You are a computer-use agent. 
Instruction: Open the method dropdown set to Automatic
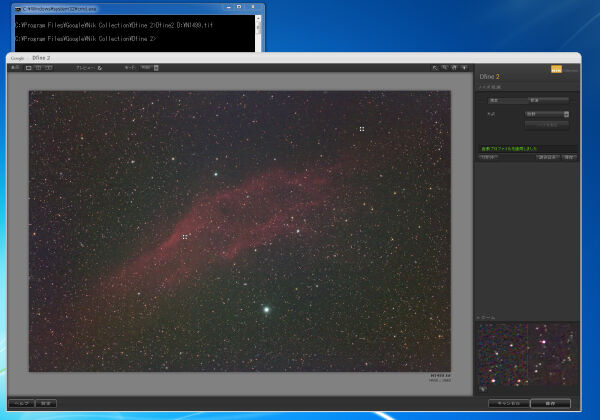(x=547, y=114)
